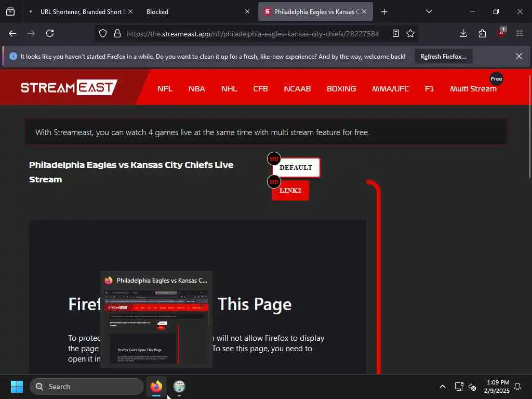Click the second app icon in the taskbar
The height and width of the screenshot is (399, 532).
pos(179,387)
